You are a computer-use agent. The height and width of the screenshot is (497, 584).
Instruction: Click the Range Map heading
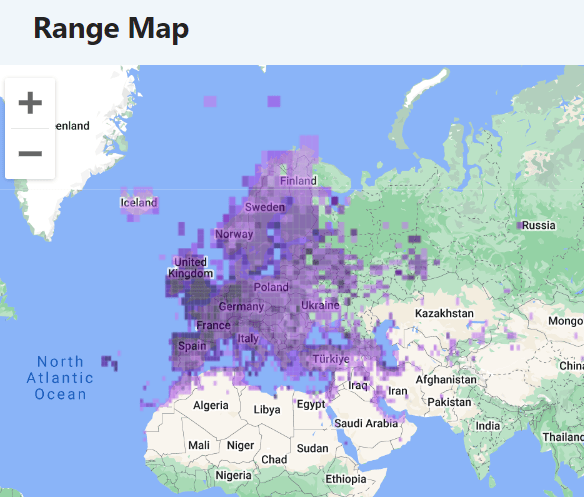pos(111,29)
